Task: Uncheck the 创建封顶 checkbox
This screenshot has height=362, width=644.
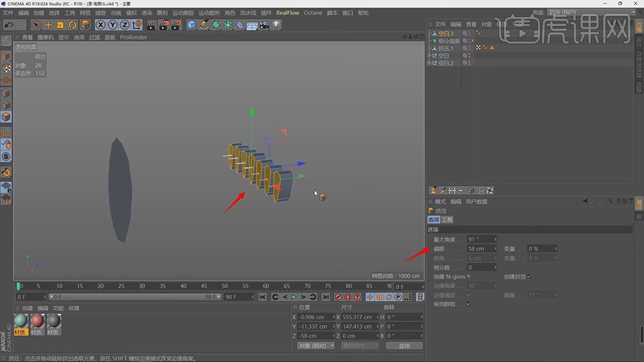Action: tap(529, 277)
